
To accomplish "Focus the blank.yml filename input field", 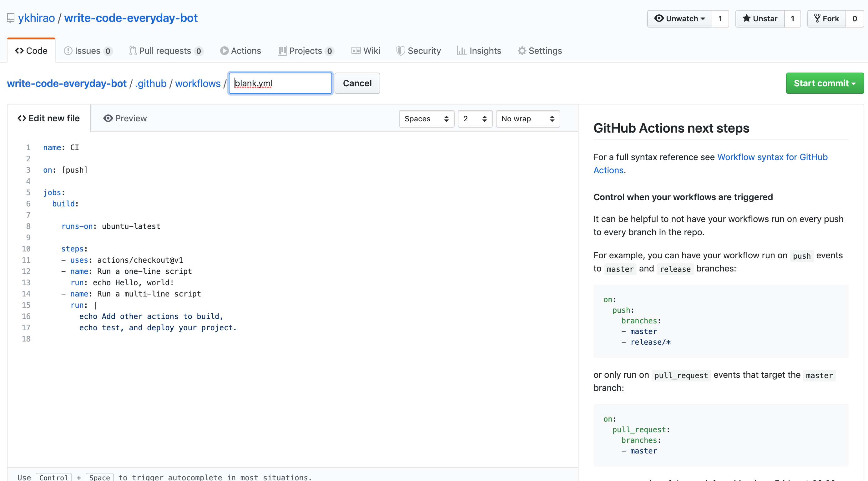I will (x=280, y=83).
